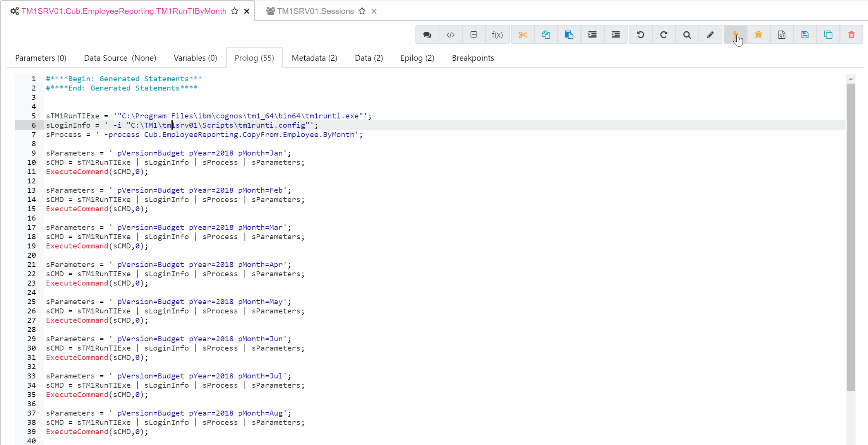This screenshot has height=445, width=868.
Task: Open the magnifier search tool
Action: pos(687,35)
